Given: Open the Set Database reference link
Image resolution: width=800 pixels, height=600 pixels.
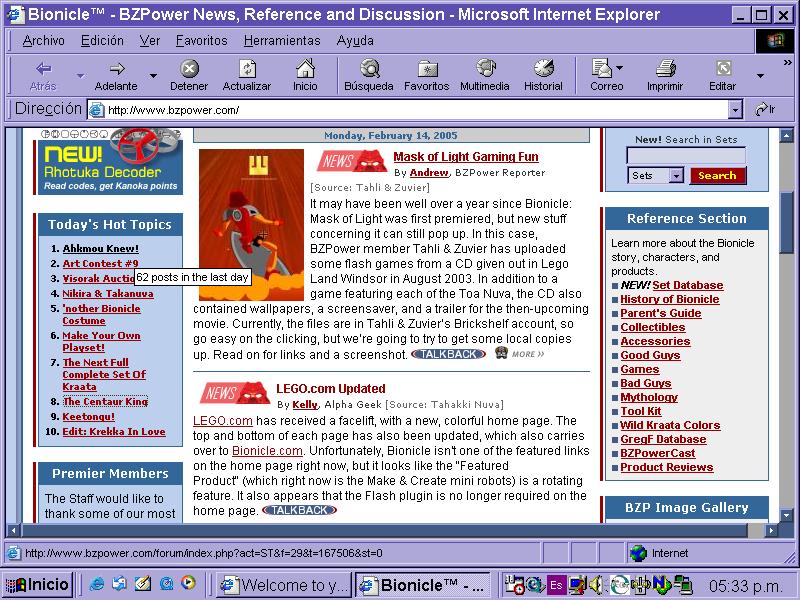Looking at the screenshot, I should tap(688, 285).
